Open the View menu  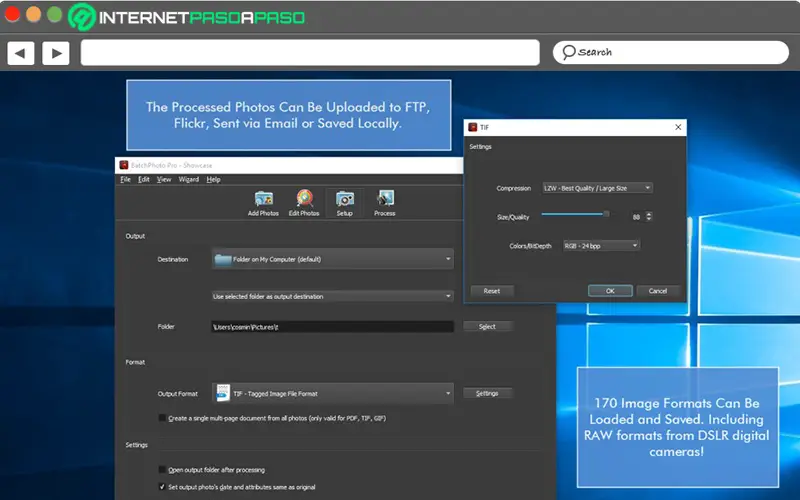pyautogui.click(x=164, y=180)
